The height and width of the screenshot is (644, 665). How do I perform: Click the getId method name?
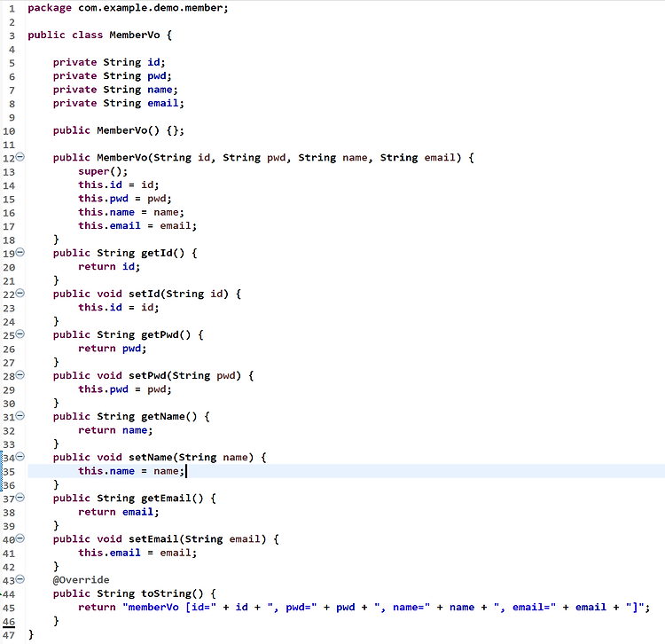pos(156,254)
